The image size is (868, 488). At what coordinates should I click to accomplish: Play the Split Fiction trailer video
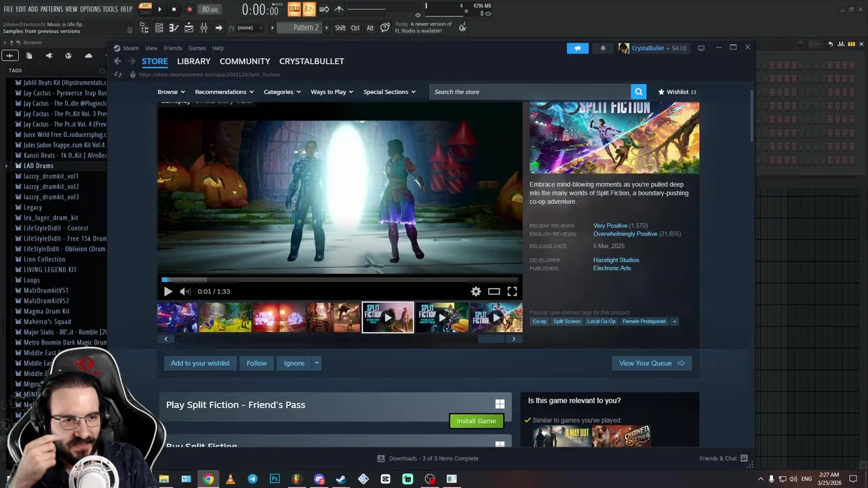click(x=168, y=291)
